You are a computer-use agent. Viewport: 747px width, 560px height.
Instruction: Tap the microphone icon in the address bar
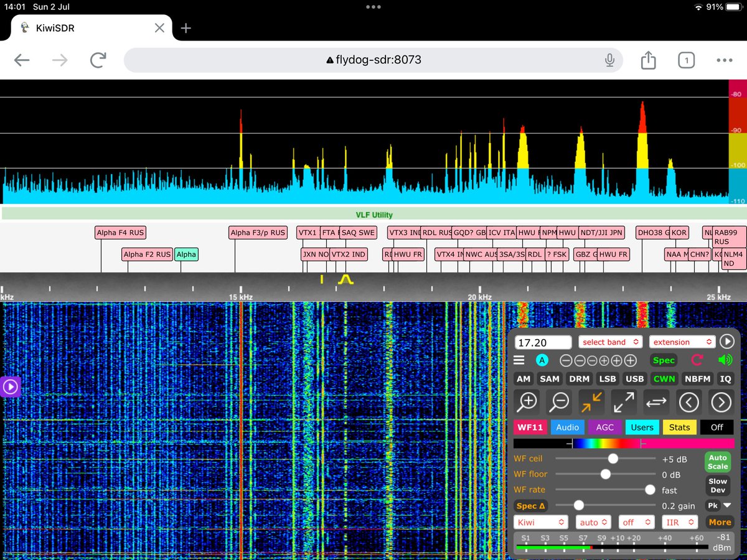609,60
